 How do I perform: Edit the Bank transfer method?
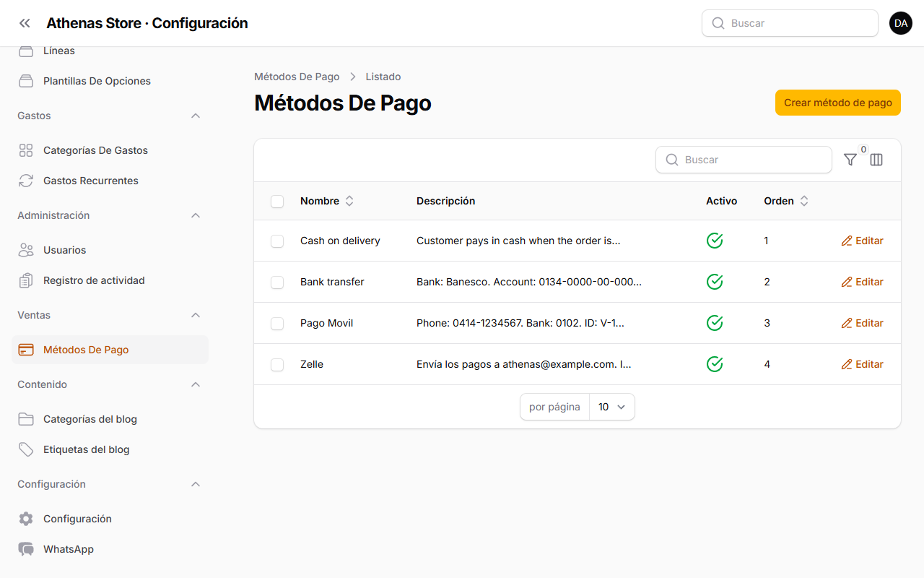coord(862,282)
